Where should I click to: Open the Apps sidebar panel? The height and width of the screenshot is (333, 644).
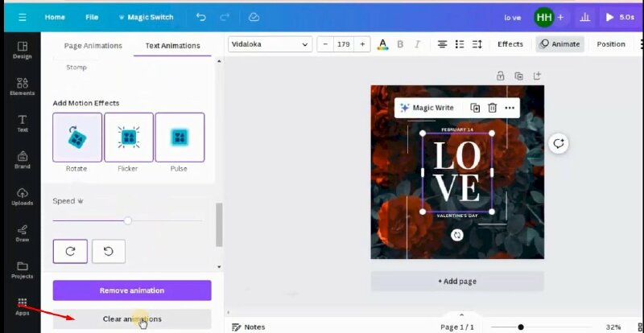23,307
